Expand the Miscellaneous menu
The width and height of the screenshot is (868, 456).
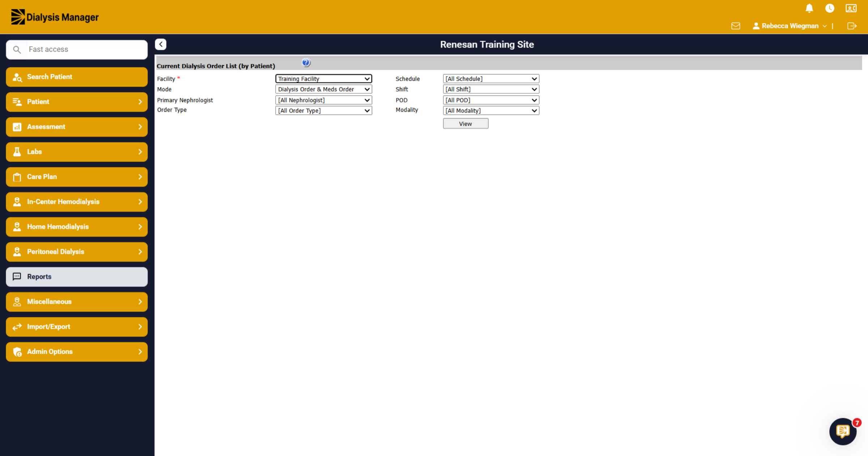(77, 302)
